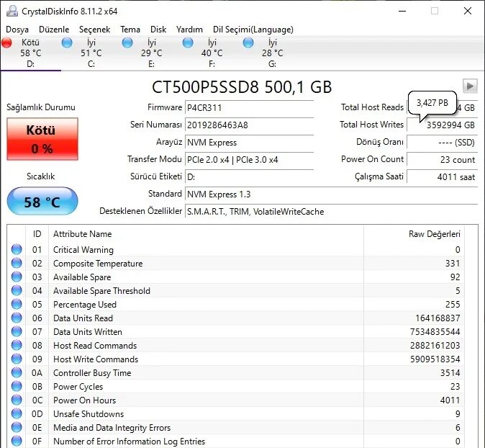Click status orb of Host Read Commands row
Image resolution: width=485 pixels, height=448 pixels.
click(17, 345)
